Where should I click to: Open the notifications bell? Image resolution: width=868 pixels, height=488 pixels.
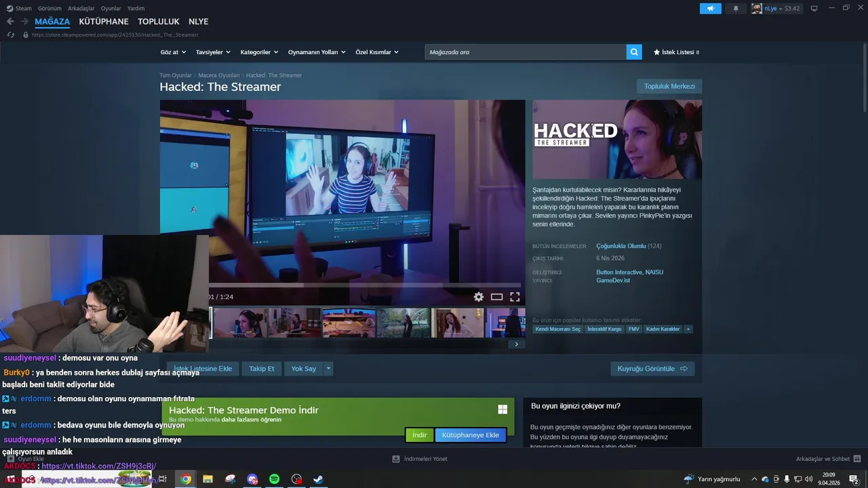tap(736, 8)
